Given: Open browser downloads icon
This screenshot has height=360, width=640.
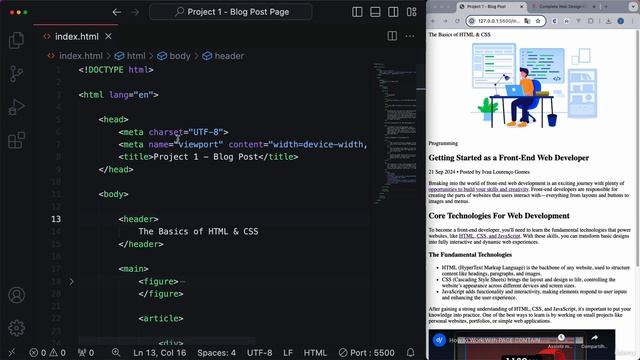Looking at the screenshot, I should (608, 21).
